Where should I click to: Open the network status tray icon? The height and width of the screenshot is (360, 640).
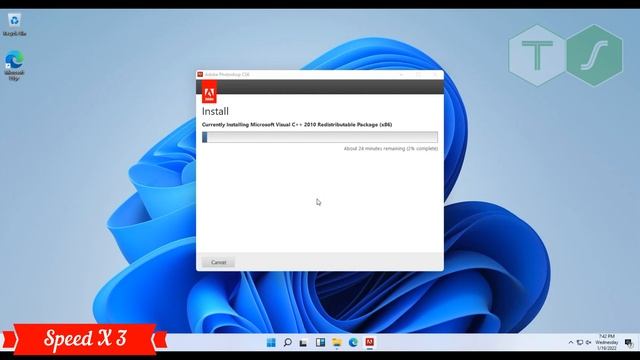click(580, 342)
